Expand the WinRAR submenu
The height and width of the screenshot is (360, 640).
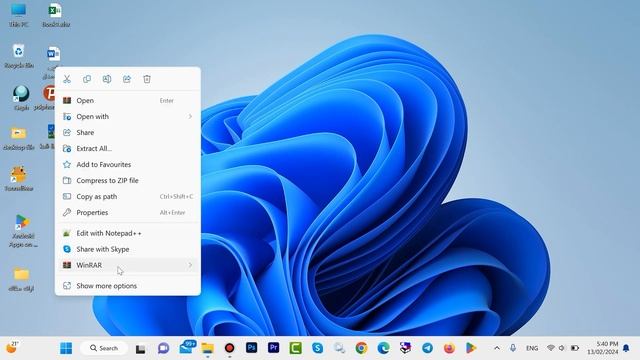tap(128, 265)
